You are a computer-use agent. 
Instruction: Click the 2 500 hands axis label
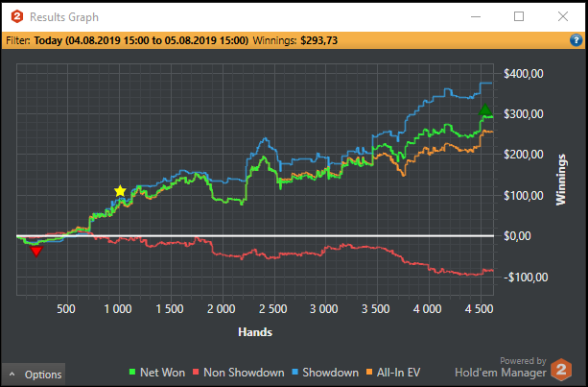(273, 309)
